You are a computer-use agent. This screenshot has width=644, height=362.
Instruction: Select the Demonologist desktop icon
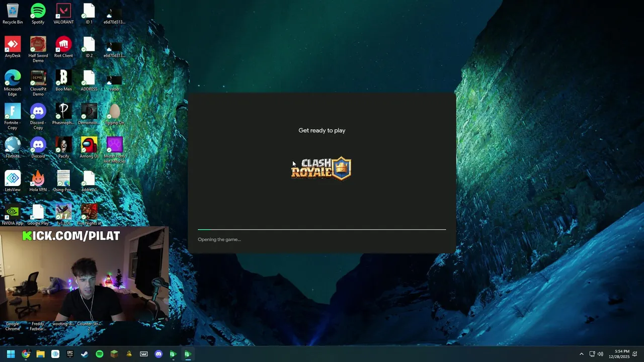coord(89,115)
